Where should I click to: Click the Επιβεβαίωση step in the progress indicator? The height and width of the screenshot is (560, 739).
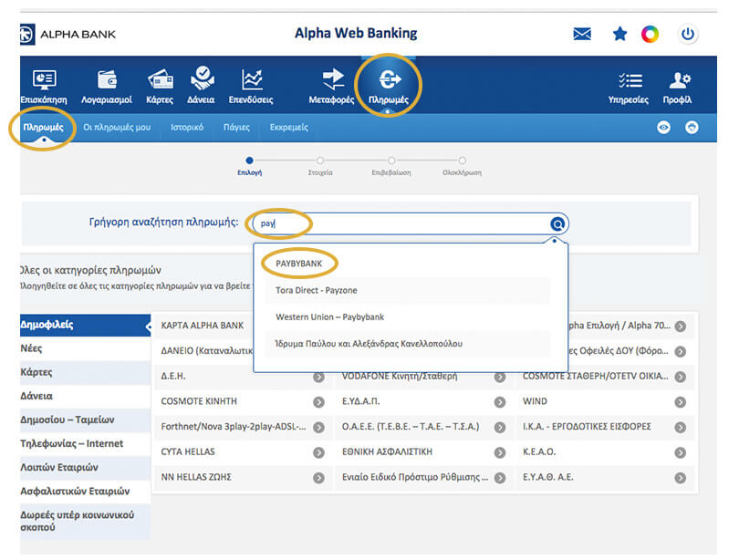pos(391,167)
